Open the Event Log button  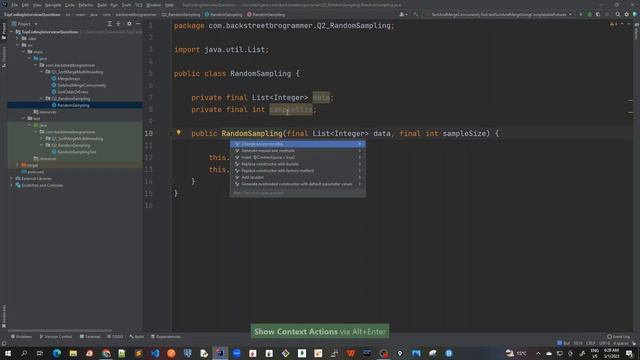[x=618, y=337]
